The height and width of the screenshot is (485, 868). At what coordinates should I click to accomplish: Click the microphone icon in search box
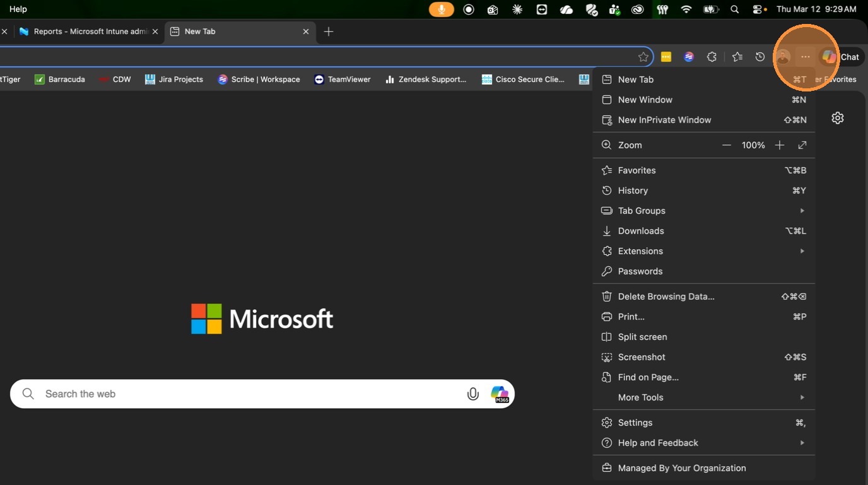click(x=472, y=394)
